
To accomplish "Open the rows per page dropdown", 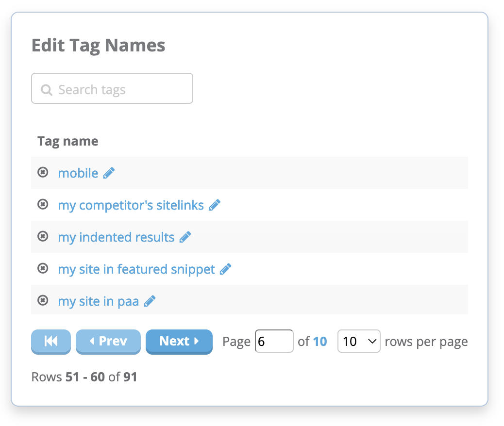I will pos(359,342).
